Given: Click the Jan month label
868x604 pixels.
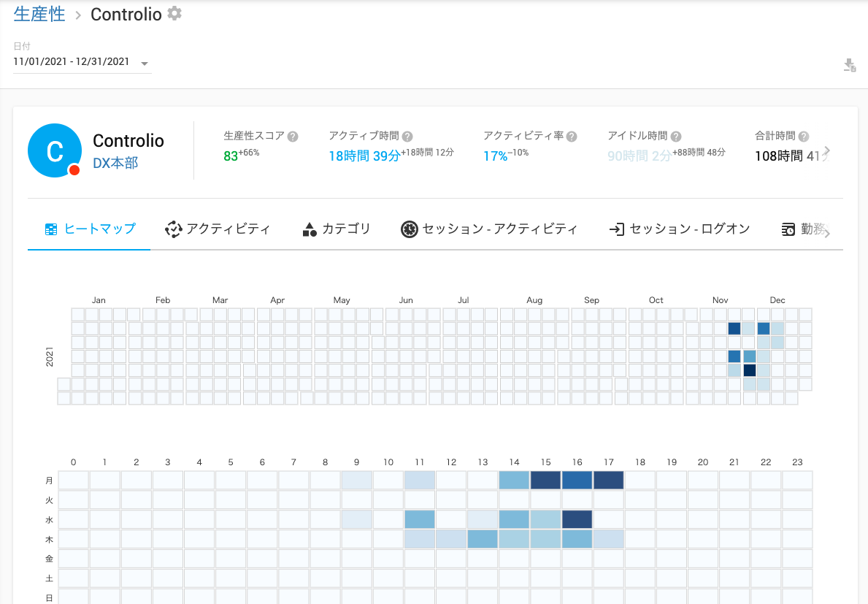Looking at the screenshot, I should coord(99,300).
